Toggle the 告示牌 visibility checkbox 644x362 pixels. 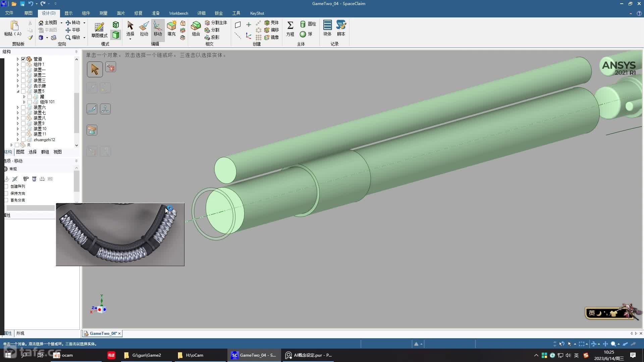[x=23, y=86]
